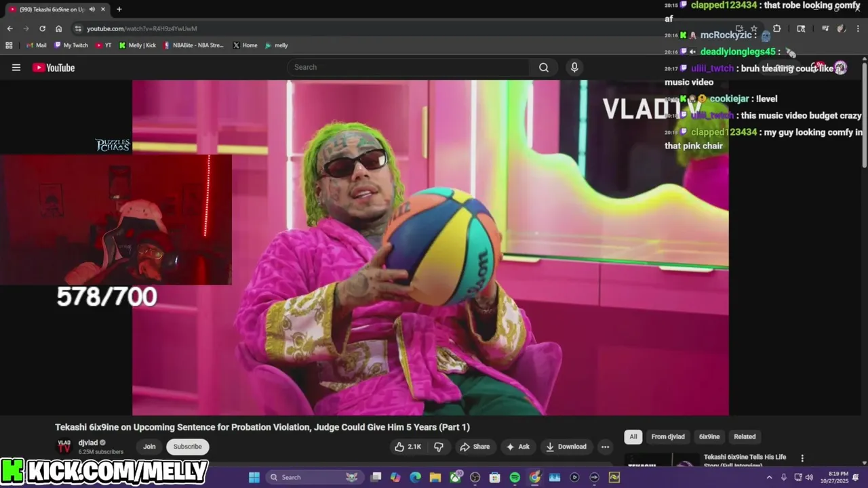Open the Ask AI button
The height and width of the screenshot is (488, 868).
pos(517,447)
